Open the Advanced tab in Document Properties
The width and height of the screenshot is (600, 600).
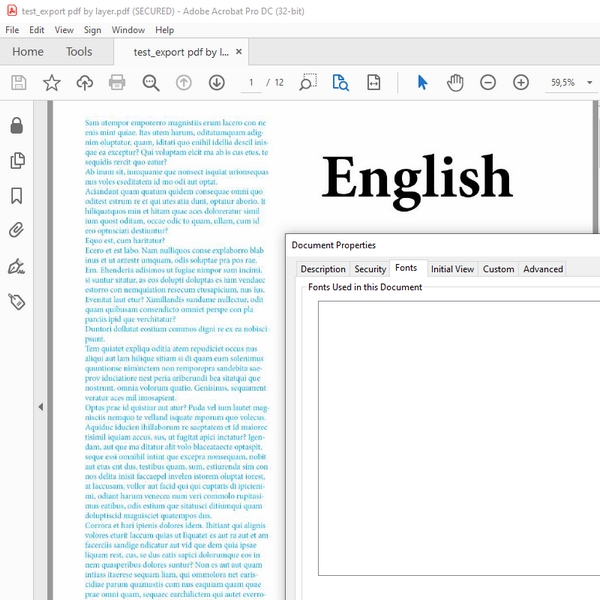pos(543,269)
